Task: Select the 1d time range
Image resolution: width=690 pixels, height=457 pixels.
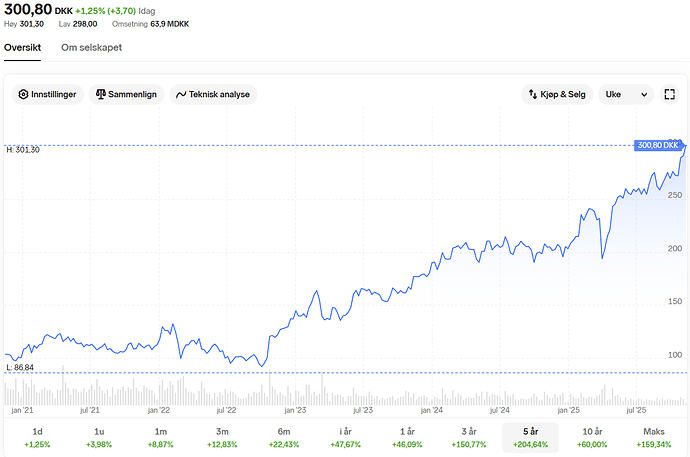Action: [x=37, y=437]
